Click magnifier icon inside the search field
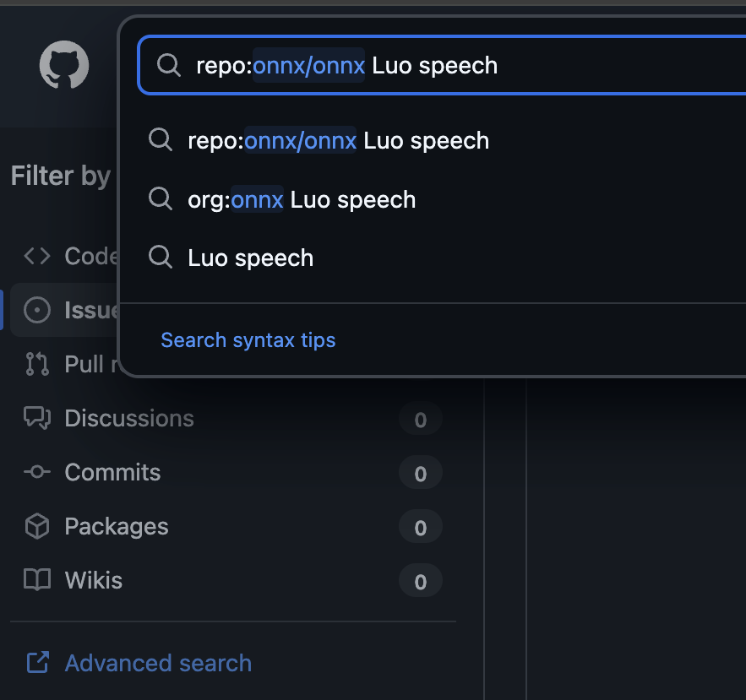The width and height of the screenshot is (746, 700). click(169, 66)
